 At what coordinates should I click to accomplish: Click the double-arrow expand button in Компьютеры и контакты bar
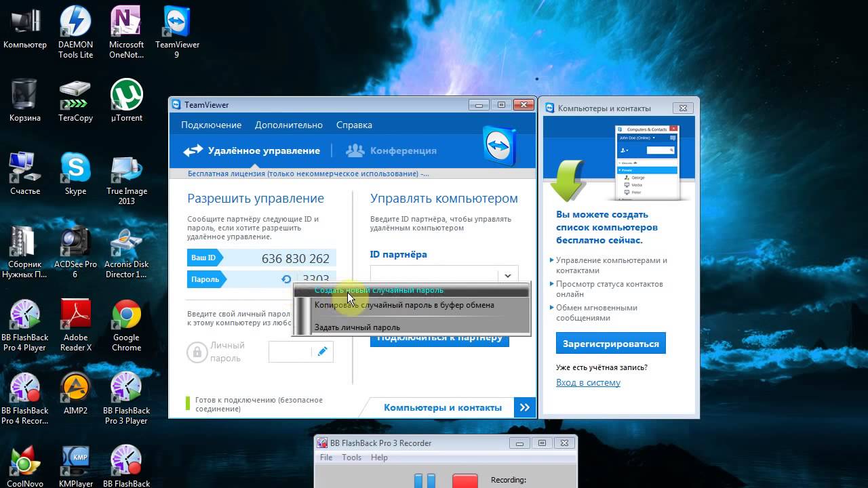[x=524, y=407]
